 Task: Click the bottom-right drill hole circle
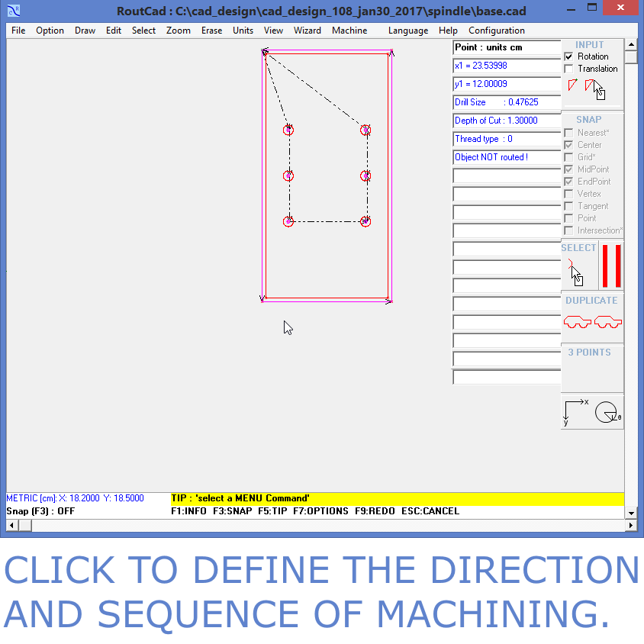365,222
